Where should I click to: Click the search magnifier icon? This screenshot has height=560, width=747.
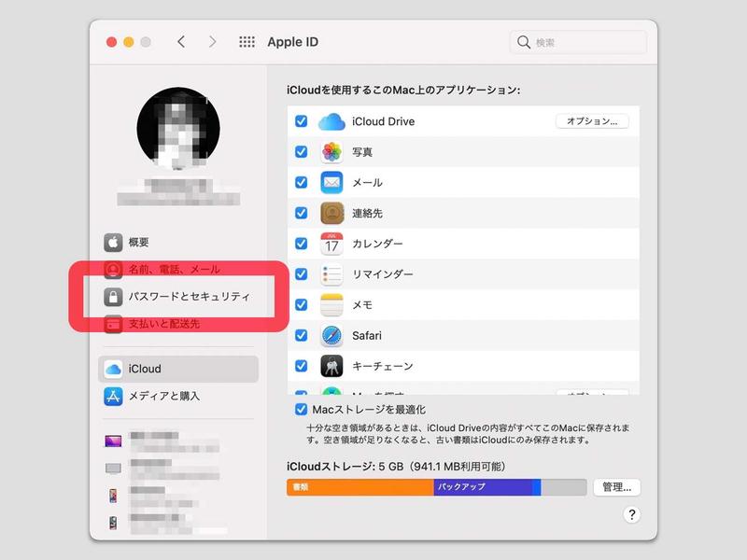tap(524, 42)
